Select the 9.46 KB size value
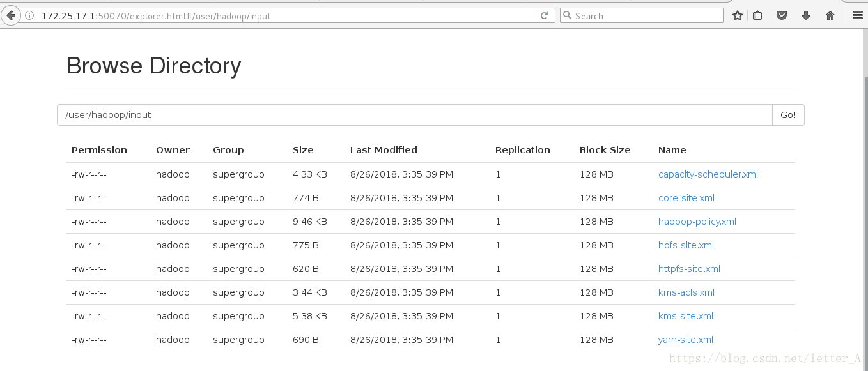Viewport: 868px width, 371px height. pos(309,222)
